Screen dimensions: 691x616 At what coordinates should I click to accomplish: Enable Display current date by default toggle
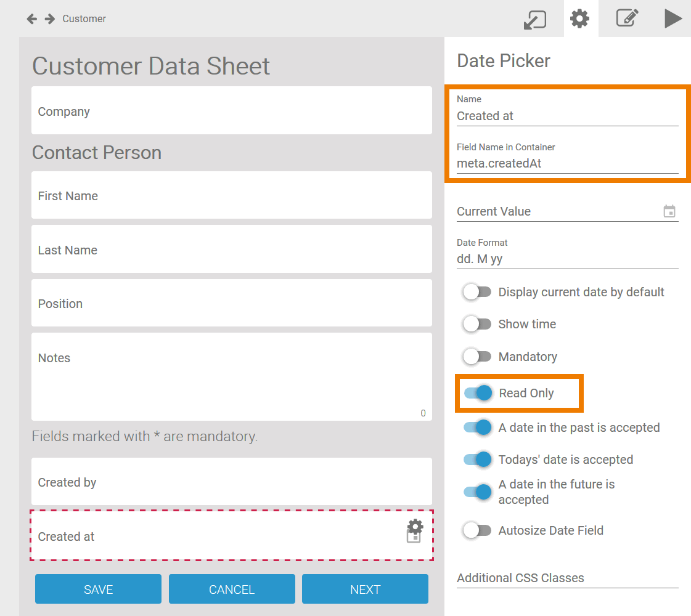pos(477,292)
